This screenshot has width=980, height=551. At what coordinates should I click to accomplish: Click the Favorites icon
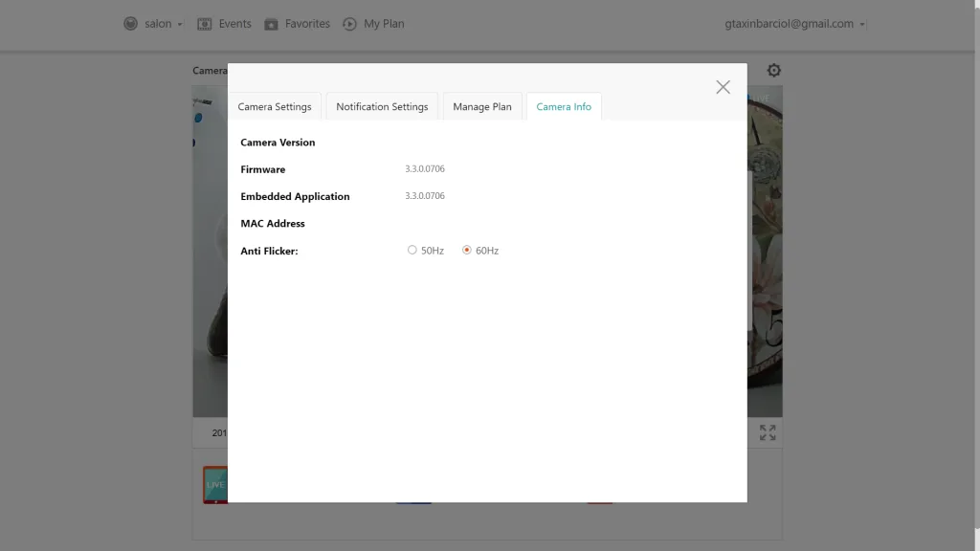271,24
